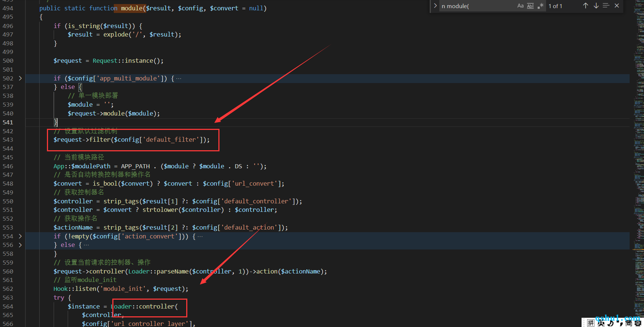Image resolution: width=644 pixels, height=327 pixels.
Task: Switch IME simplified '简' character mode
Action: coord(629,323)
